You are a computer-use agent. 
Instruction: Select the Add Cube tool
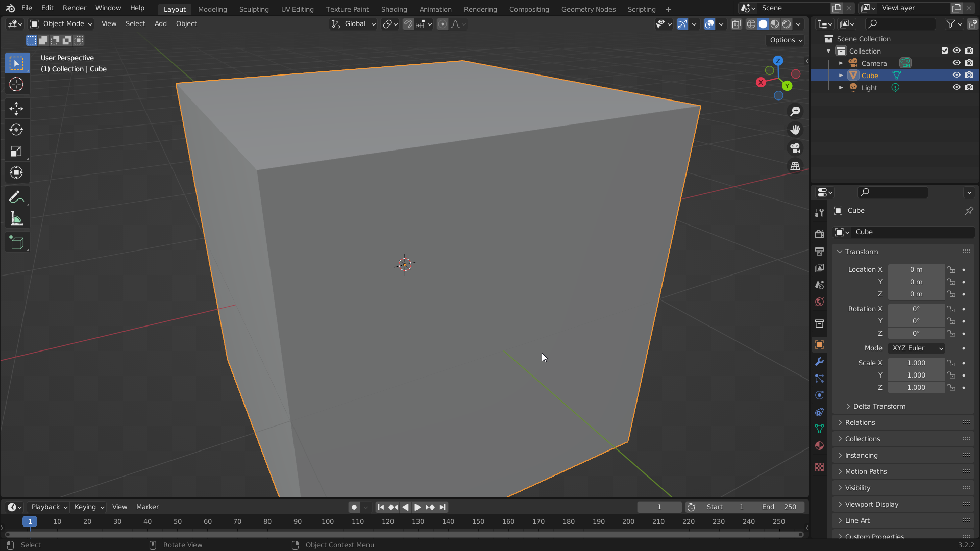tap(16, 243)
